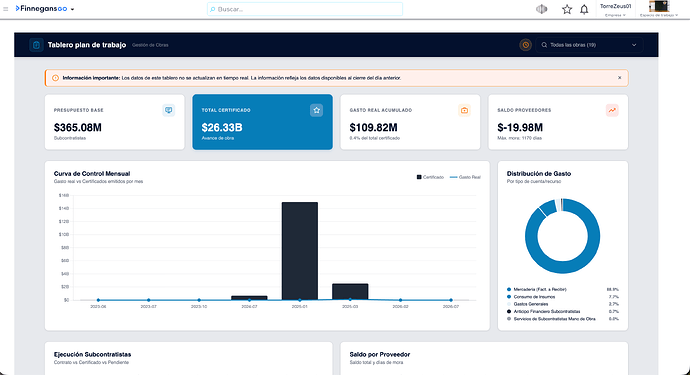Open the notifications bell

tap(584, 9)
